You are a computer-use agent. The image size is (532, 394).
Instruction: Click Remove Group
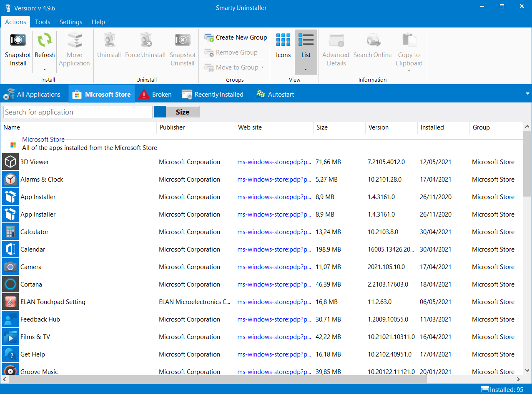(231, 52)
